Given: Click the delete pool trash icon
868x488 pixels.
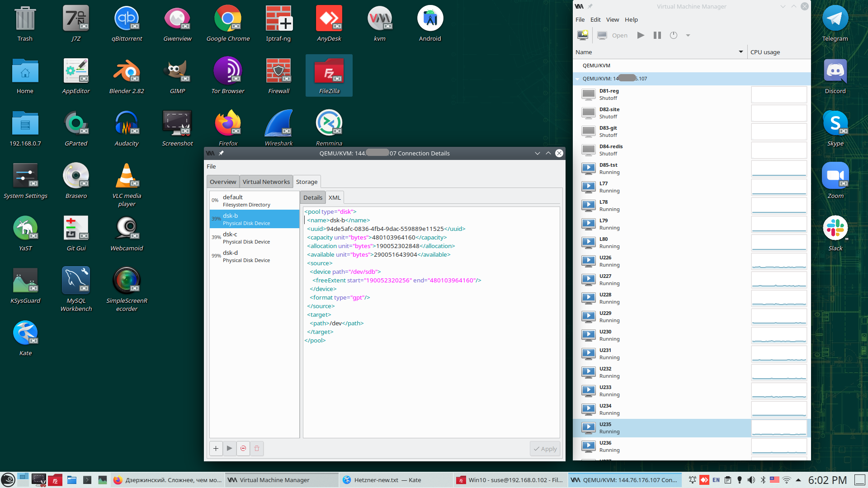Looking at the screenshot, I should [257, 448].
